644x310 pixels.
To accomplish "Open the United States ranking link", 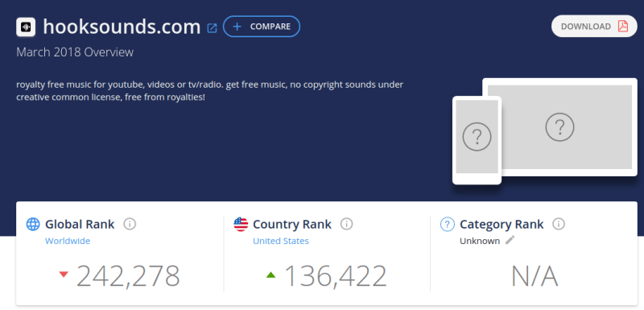I will click(x=280, y=241).
